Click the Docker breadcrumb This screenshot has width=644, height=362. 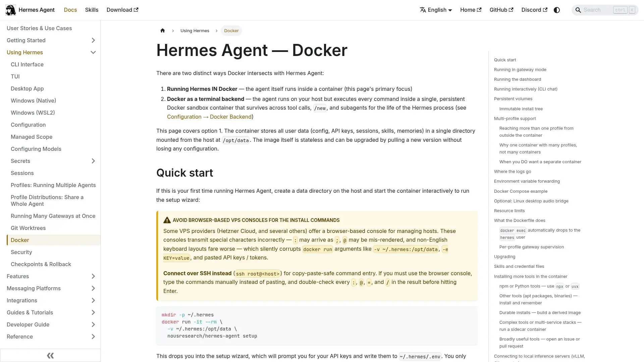point(231,31)
